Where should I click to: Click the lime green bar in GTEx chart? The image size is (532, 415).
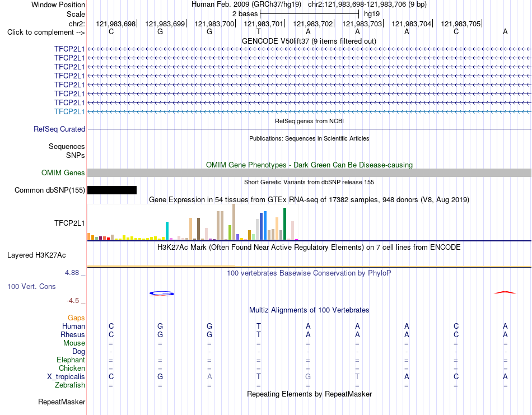[230, 232]
